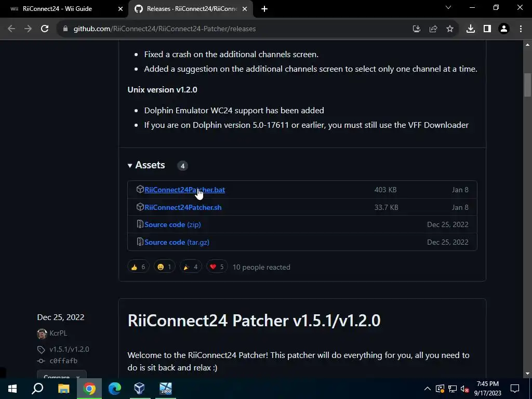Install app icon in address bar
Viewport: 532px width, 399px height.
point(416,29)
